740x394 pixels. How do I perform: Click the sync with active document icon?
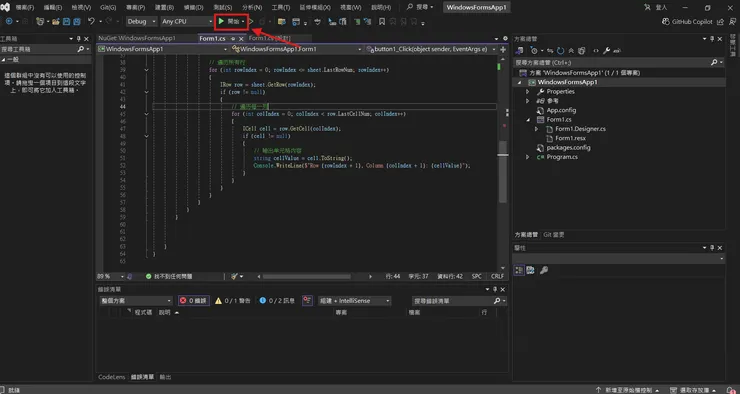coord(550,50)
